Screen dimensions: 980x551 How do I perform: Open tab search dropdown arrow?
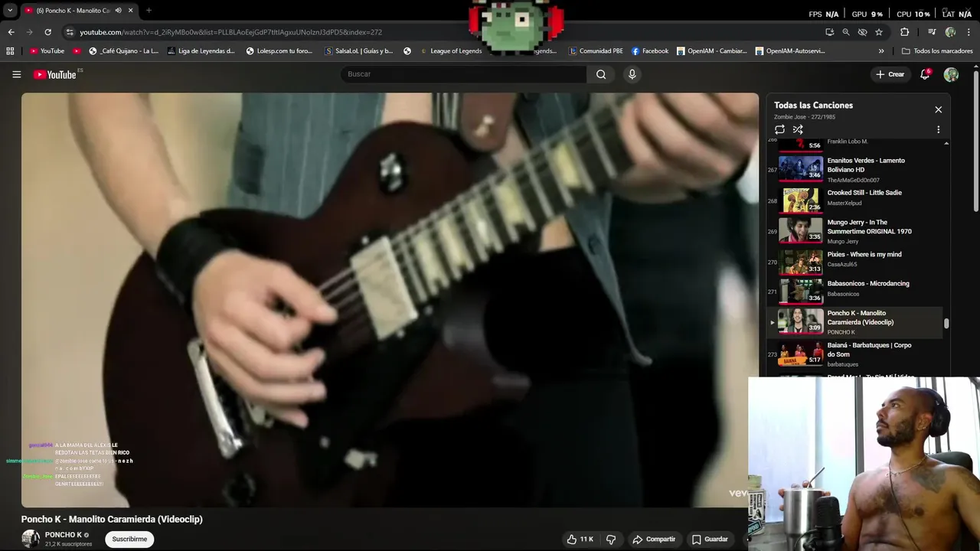pyautogui.click(x=10, y=11)
